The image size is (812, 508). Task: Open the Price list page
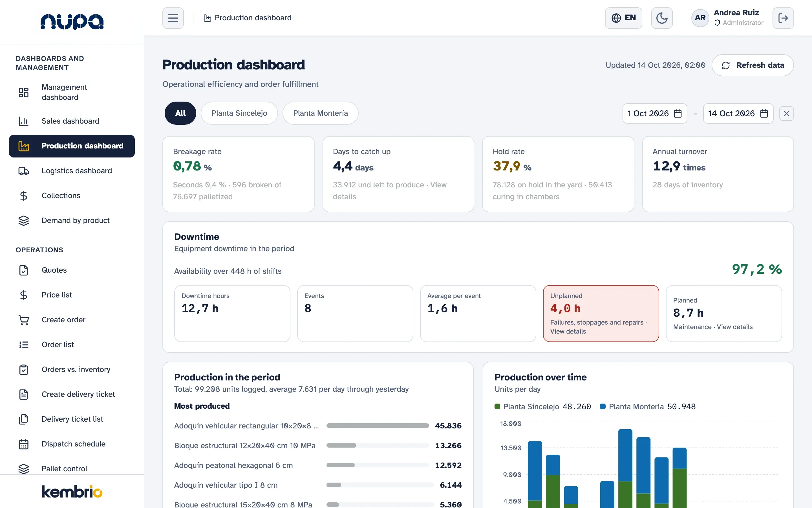(72, 295)
